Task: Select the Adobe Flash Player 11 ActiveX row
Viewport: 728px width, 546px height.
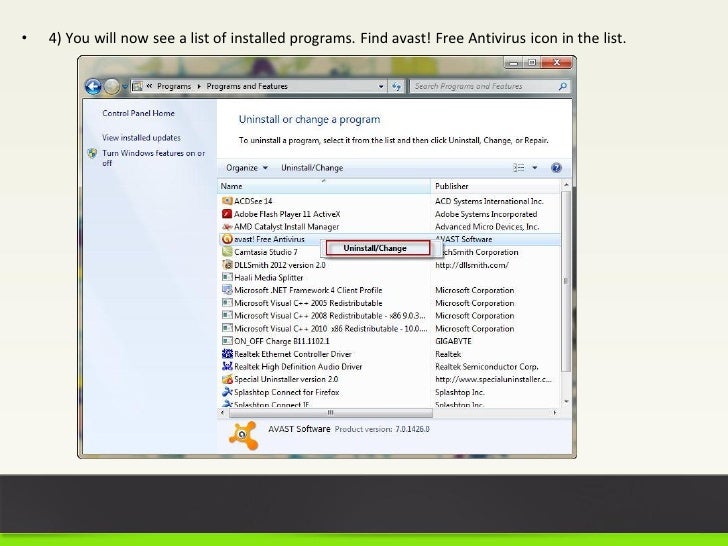Action: (x=389, y=214)
